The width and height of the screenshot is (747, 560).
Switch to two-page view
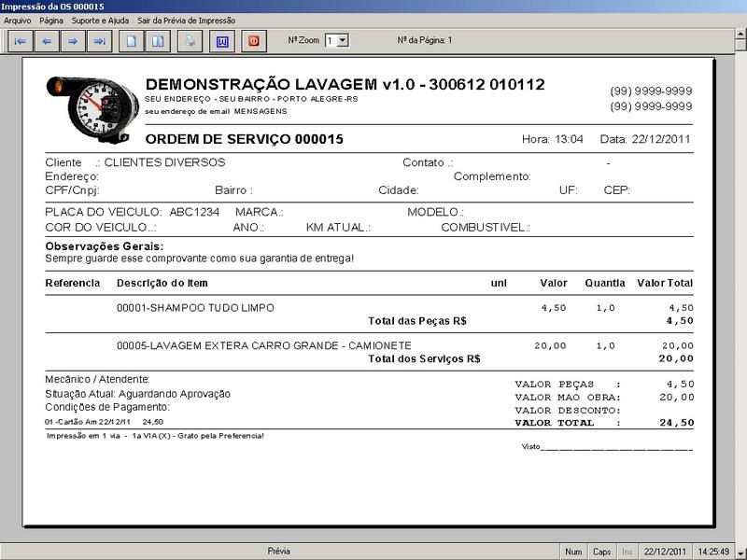pyautogui.click(x=159, y=41)
